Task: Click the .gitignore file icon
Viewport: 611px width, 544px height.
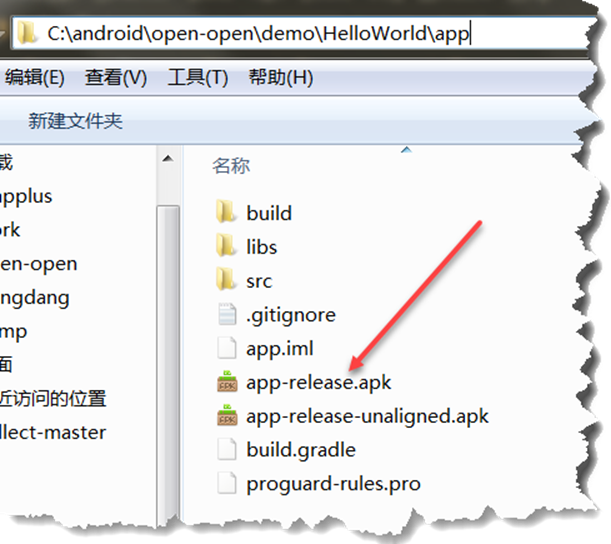Action: click(227, 314)
